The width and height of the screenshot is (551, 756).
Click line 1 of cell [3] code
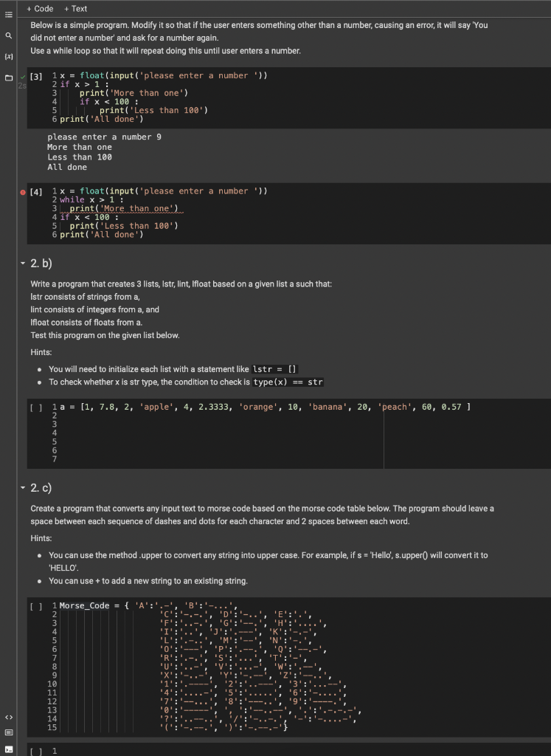tap(164, 75)
